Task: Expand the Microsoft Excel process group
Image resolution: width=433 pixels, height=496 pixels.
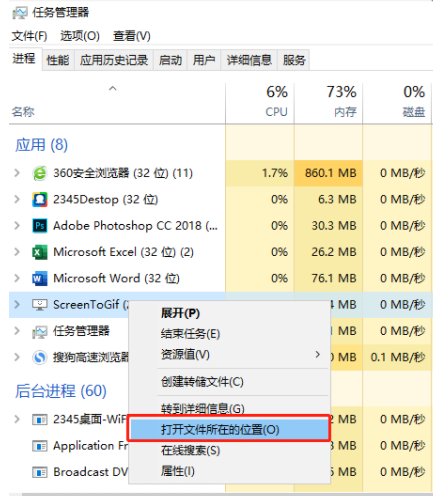Action: click(x=17, y=252)
